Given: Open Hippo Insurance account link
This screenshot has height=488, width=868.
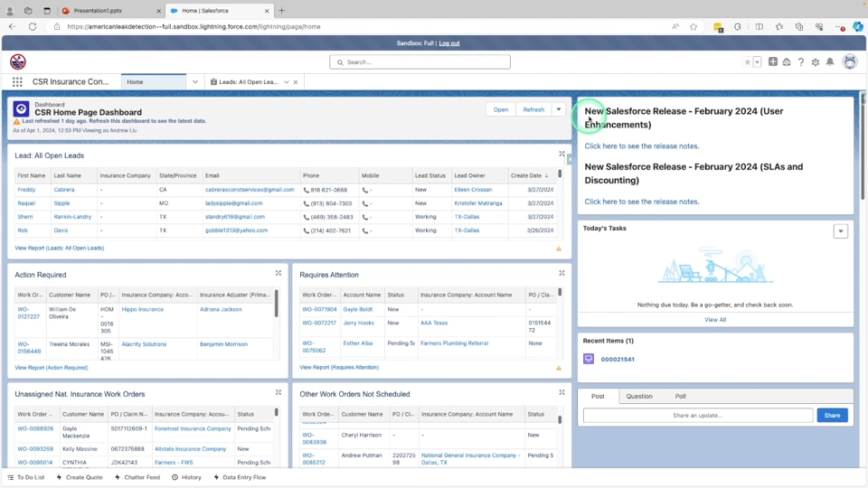Looking at the screenshot, I should [142, 309].
